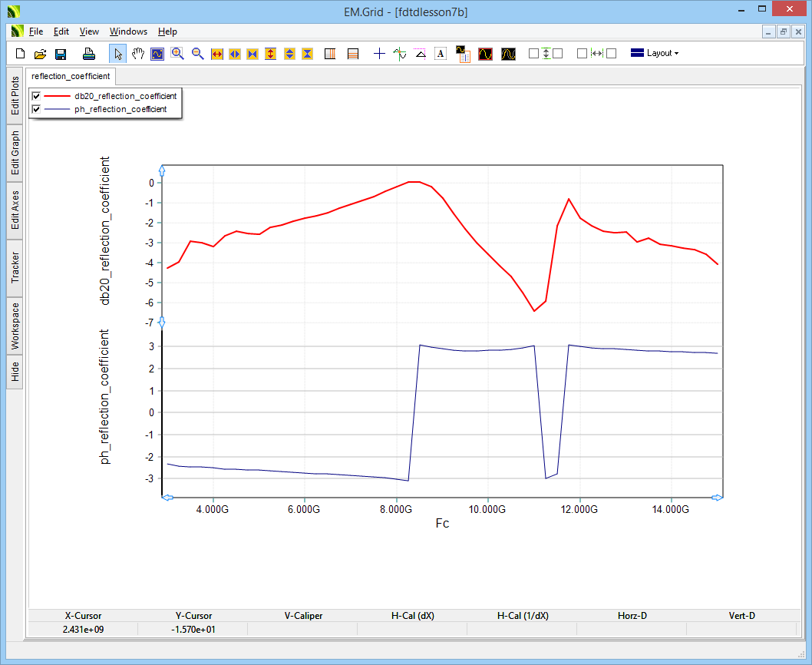The width and height of the screenshot is (812, 665).
Task: Click the Tracker side button
Action: [15, 268]
